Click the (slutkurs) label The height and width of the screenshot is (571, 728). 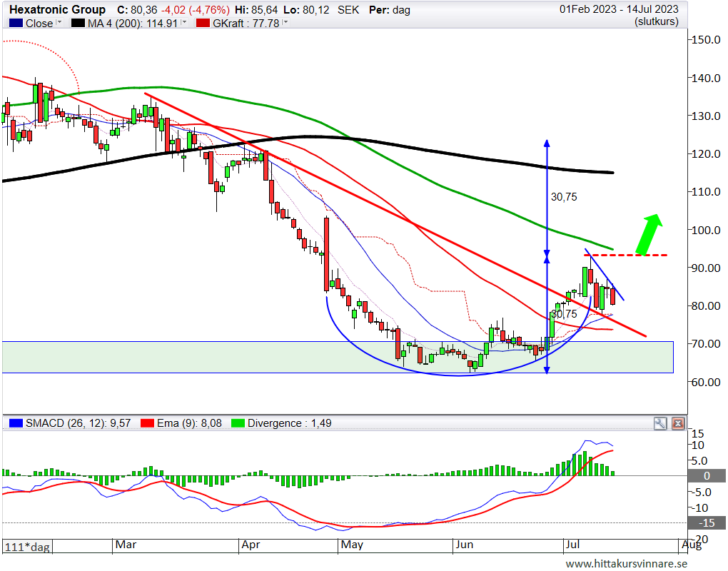coord(656,21)
